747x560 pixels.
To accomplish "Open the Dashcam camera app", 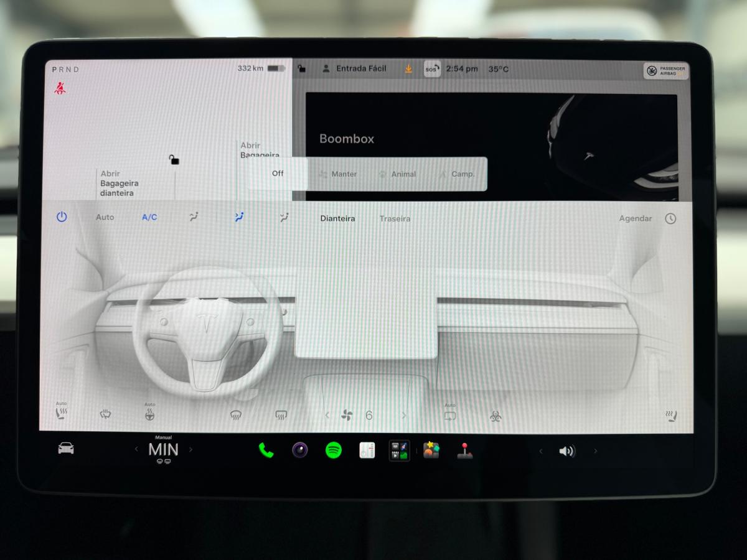I will [x=300, y=450].
